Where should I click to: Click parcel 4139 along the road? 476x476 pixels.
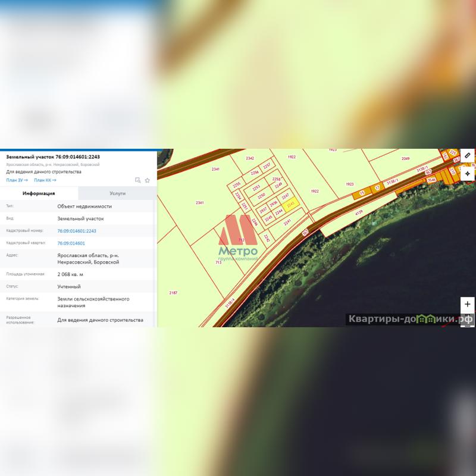pyautogui.click(x=358, y=212)
